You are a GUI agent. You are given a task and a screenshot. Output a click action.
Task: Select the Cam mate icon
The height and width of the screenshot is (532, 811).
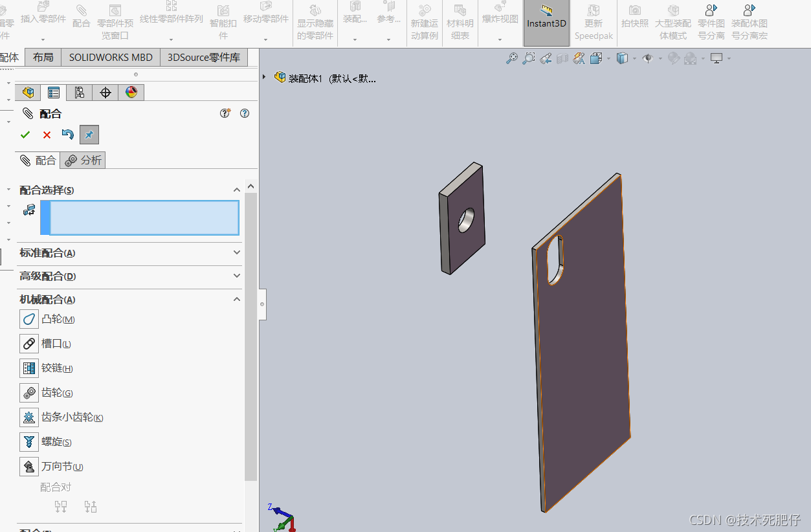pos(29,319)
